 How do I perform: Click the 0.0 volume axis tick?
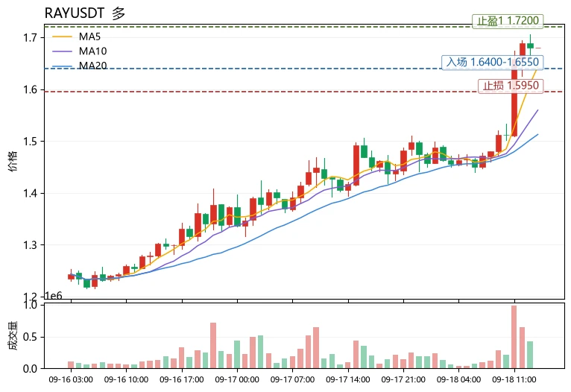(x=31, y=369)
